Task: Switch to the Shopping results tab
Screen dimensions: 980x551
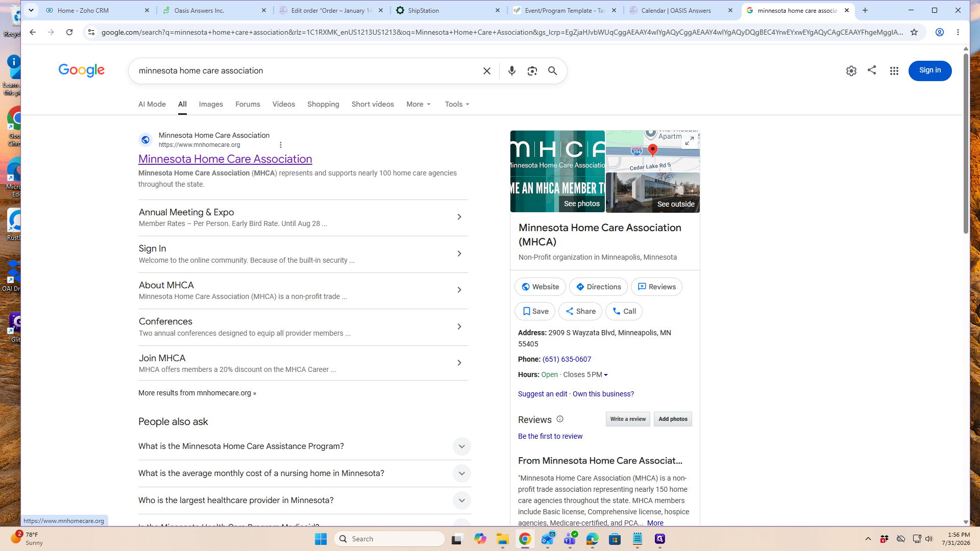Action: click(x=323, y=104)
